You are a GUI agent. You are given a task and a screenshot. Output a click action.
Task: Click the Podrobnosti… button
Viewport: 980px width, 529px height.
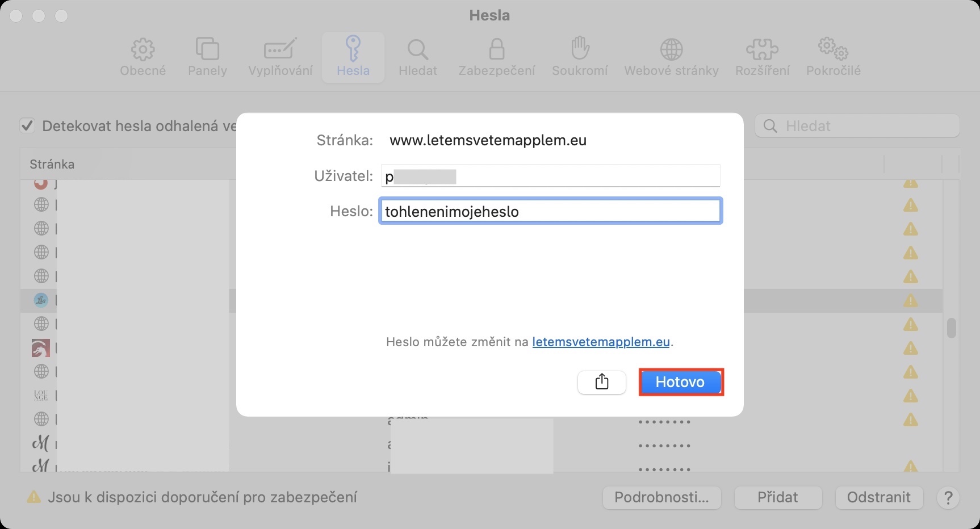pyautogui.click(x=661, y=498)
